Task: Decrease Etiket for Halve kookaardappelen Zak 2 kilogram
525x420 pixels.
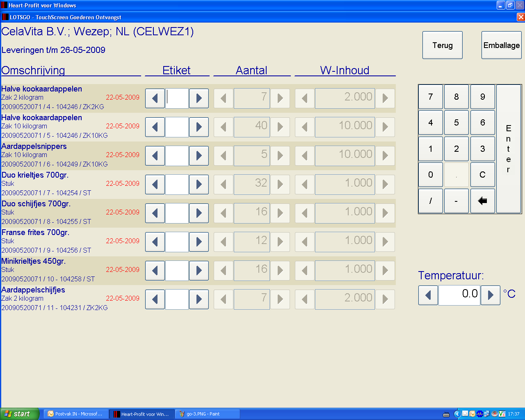Action: 155,98
